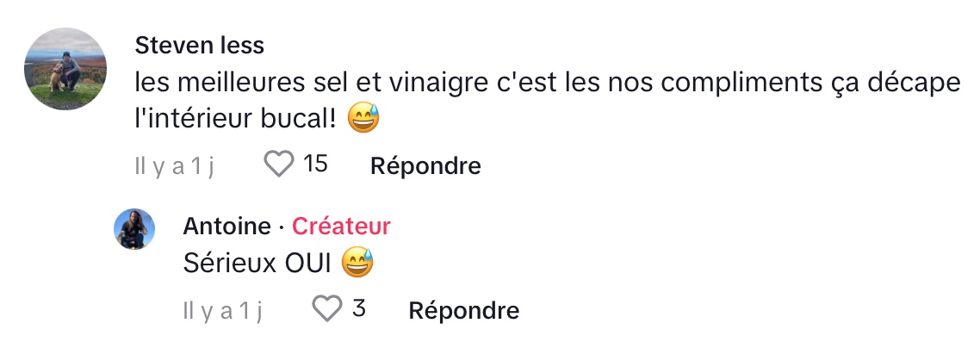This screenshot has height=348, width=980.
Task: Click "Il y a 1 j" under Antoine's reply
Action: tap(221, 310)
